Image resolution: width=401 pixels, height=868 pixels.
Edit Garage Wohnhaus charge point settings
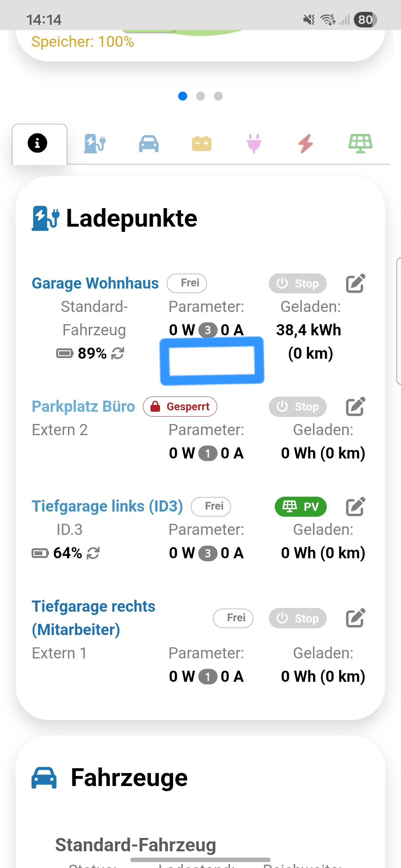355,284
